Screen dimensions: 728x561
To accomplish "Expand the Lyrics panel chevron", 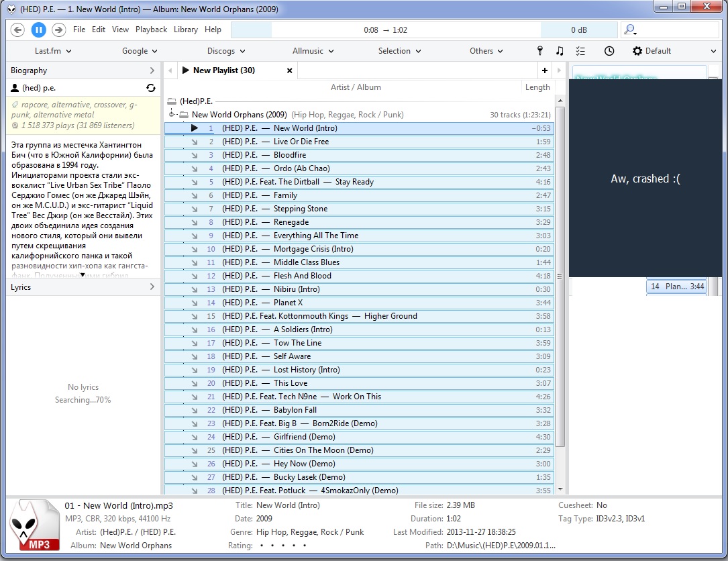I will point(152,287).
